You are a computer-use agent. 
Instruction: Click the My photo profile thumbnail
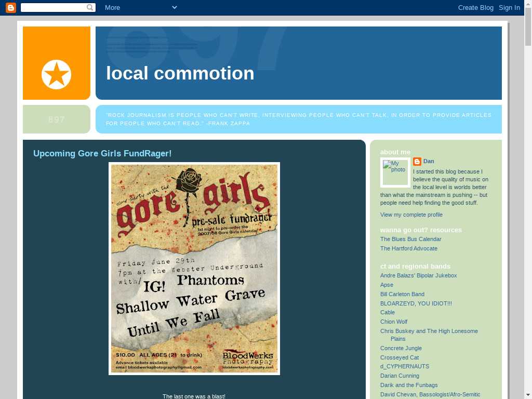395,172
